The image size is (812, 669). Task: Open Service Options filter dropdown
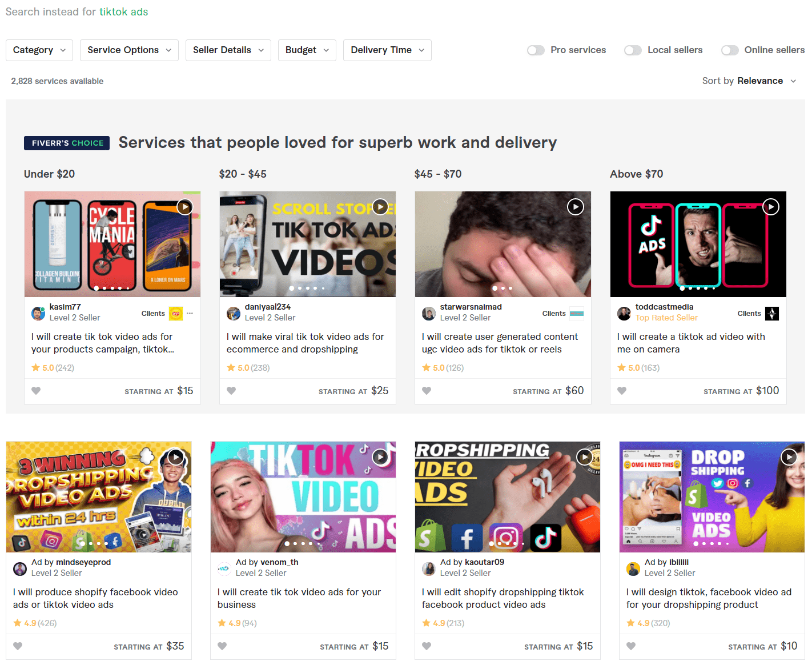click(129, 50)
